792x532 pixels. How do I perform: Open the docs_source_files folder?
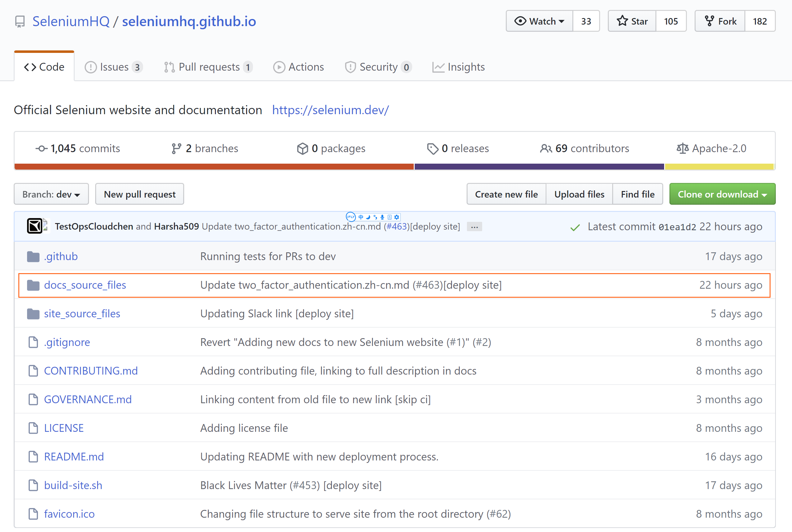tap(85, 285)
